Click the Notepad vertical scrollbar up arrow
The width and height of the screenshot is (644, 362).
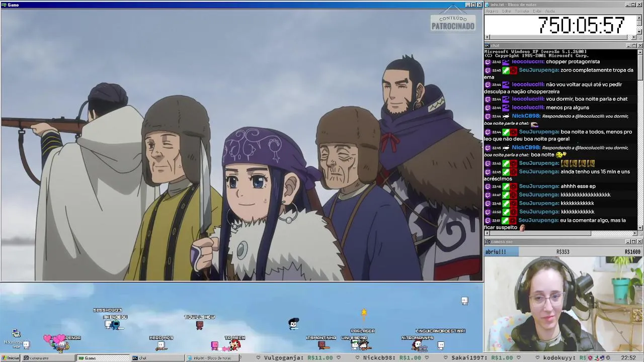[639, 18]
